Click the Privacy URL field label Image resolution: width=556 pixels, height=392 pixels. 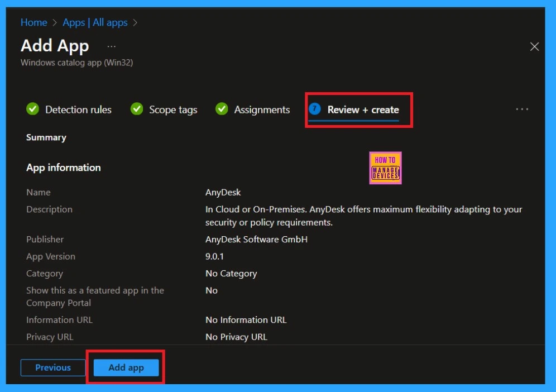pyautogui.click(x=50, y=337)
